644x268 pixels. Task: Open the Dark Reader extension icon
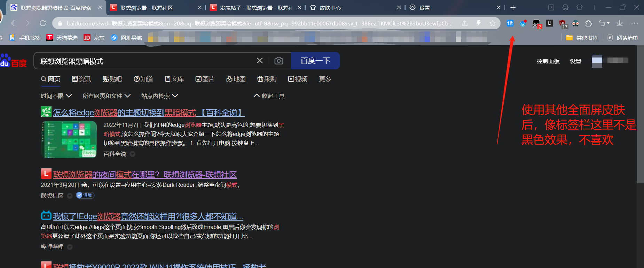tap(575, 23)
